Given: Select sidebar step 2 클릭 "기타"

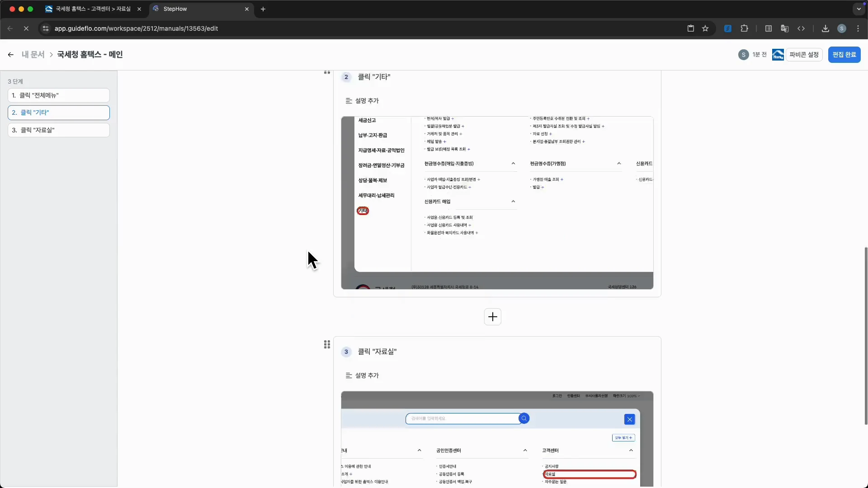Looking at the screenshot, I should [x=59, y=113].
